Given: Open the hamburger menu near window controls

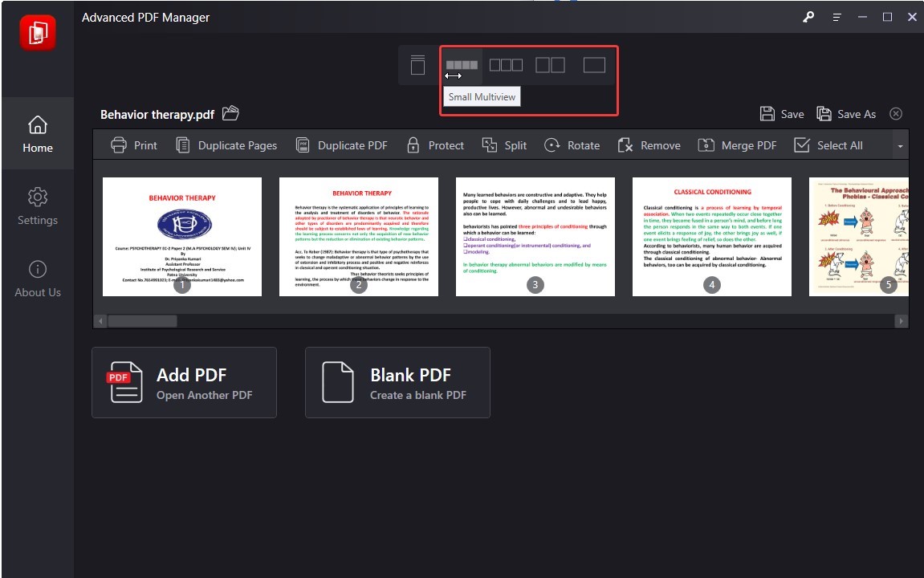Looking at the screenshot, I should [x=836, y=16].
